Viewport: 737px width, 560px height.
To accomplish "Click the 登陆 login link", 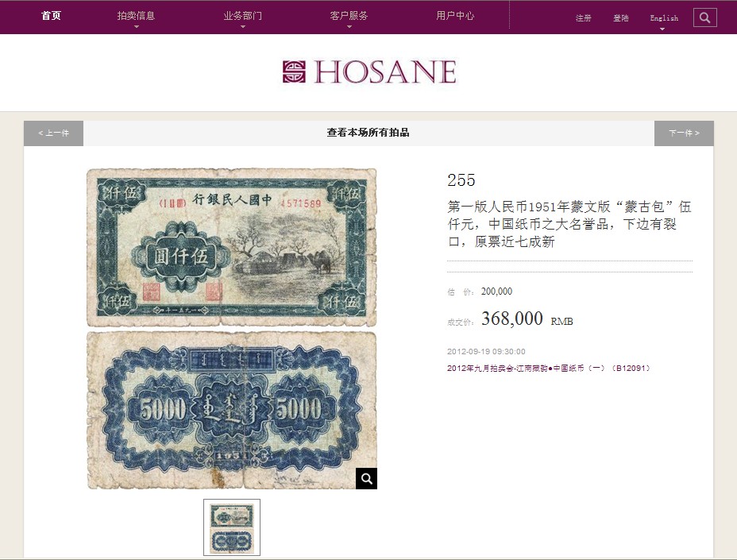I will (x=621, y=17).
